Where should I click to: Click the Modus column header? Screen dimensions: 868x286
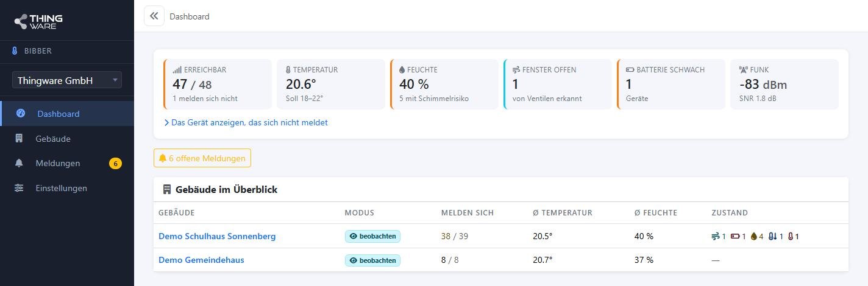pyautogui.click(x=360, y=213)
